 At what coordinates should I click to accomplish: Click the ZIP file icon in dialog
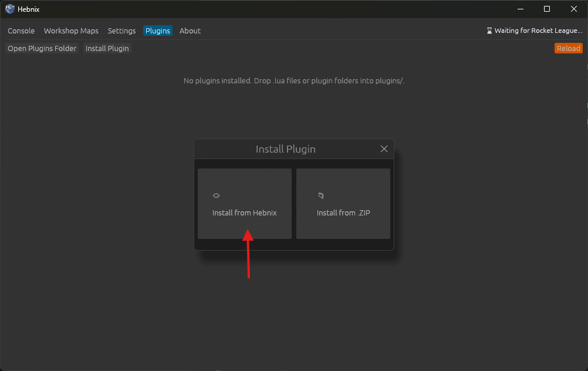click(320, 195)
